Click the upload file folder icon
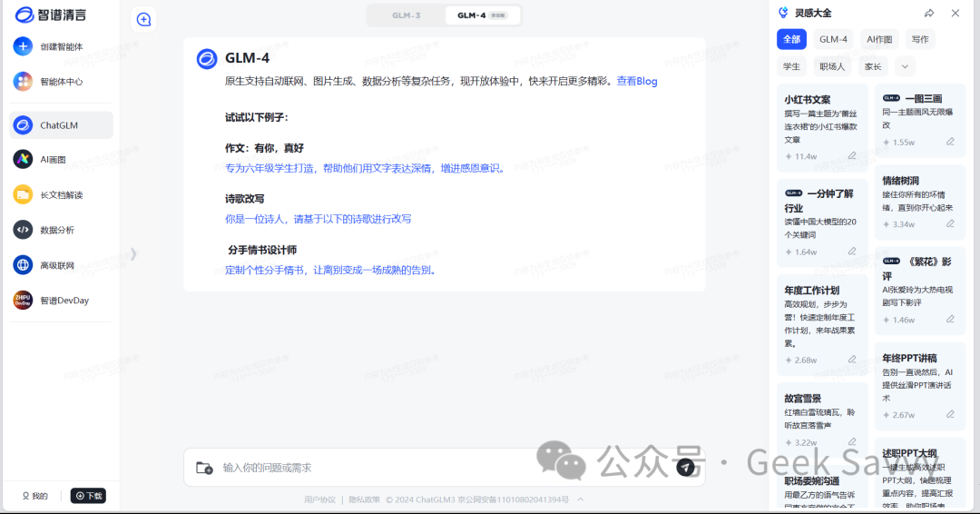 204,468
